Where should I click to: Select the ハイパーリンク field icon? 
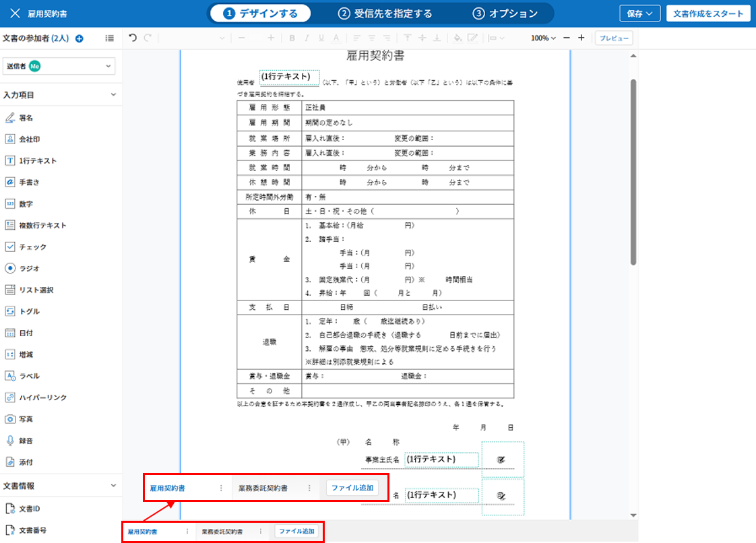(10, 398)
